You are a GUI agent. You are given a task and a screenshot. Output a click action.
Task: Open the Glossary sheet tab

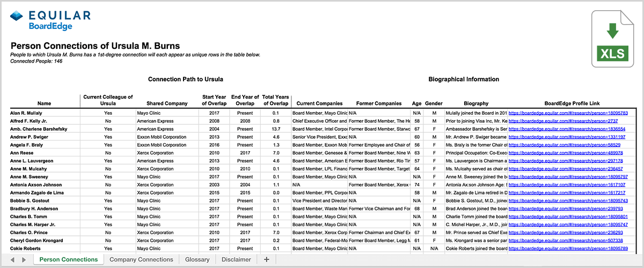point(197,259)
